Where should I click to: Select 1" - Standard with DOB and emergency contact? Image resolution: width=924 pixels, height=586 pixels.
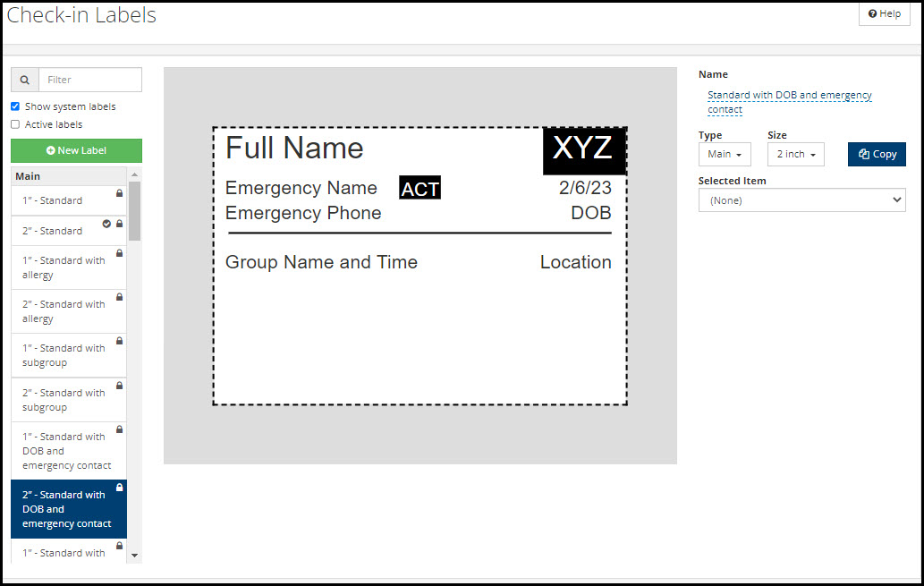coord(69,451)
